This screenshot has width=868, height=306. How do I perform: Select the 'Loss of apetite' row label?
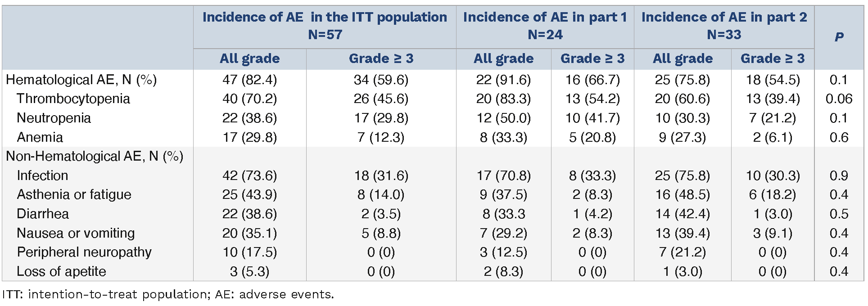[61, 271]
